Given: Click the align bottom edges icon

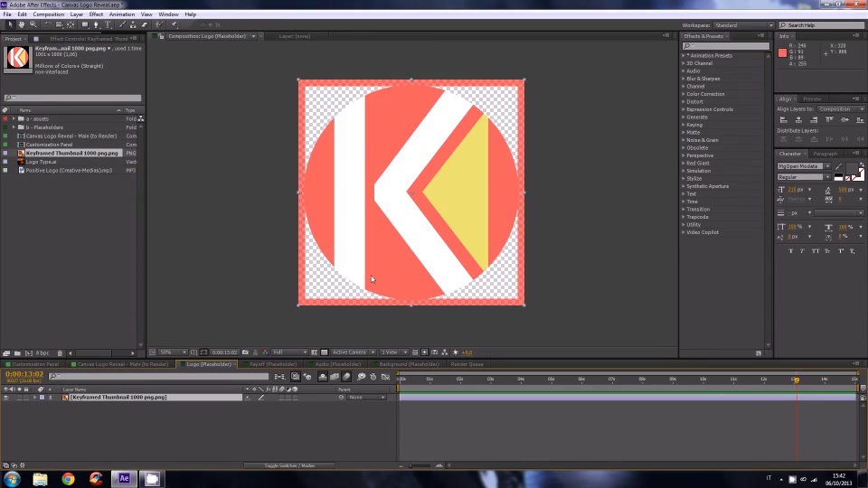Looking at the screenshot, I should point(860,119).
